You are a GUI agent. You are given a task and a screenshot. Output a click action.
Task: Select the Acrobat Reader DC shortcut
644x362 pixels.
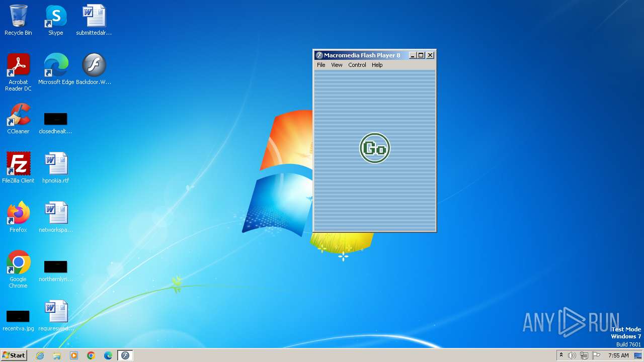tap(18, 72)
